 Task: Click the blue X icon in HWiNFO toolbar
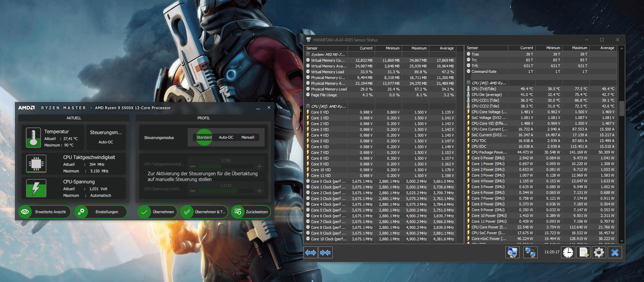coord(615,253)
